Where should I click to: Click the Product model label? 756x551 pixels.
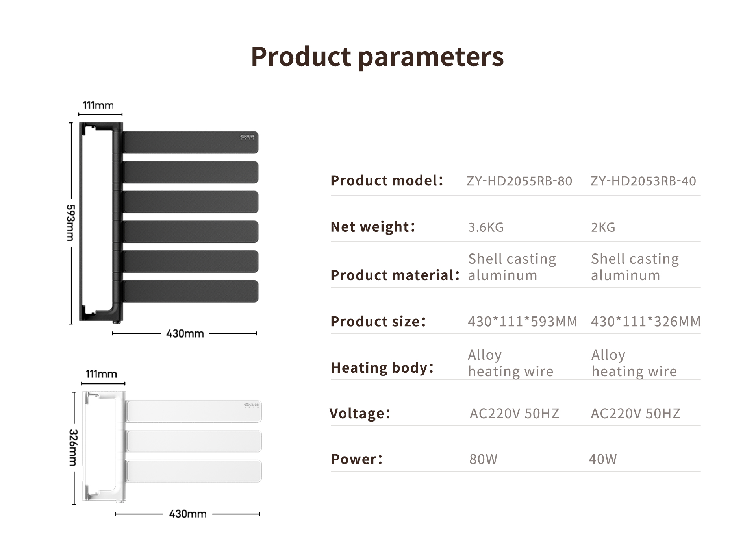[387, 181]
